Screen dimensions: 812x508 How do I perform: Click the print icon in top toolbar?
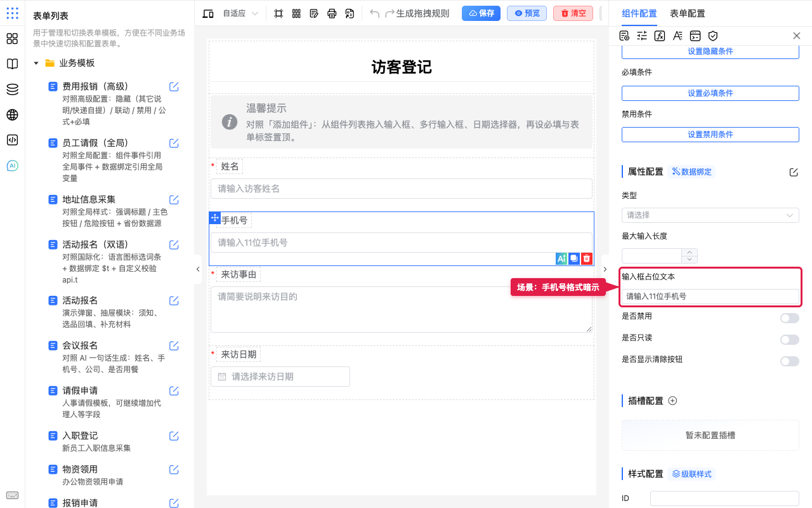pyautogui.click(x=332, y=13)
